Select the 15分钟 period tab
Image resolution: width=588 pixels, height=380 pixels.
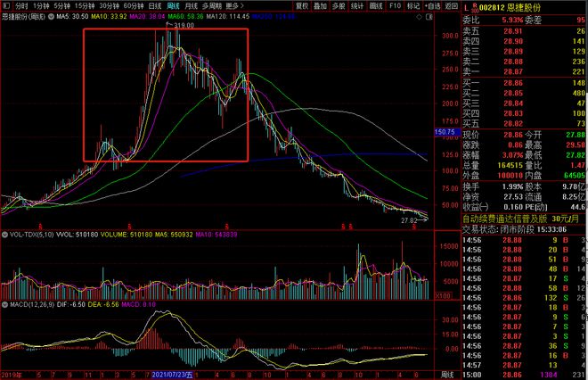point(85,6)
